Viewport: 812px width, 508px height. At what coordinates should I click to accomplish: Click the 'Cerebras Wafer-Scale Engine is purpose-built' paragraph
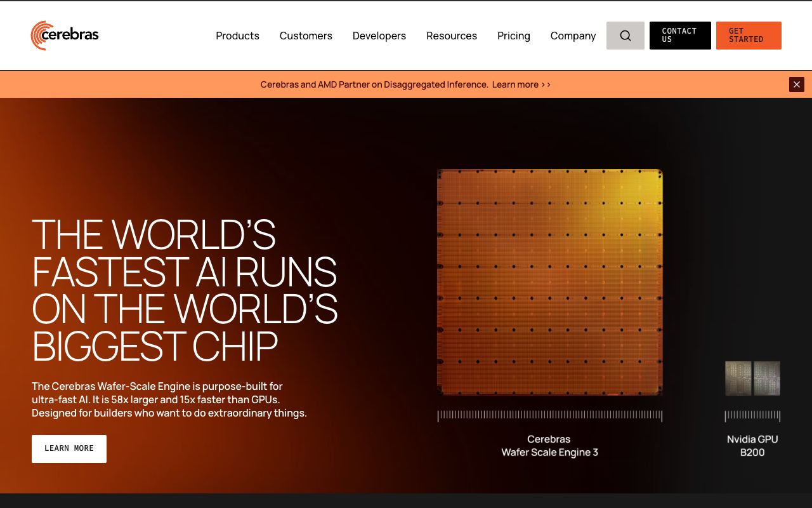169,399
